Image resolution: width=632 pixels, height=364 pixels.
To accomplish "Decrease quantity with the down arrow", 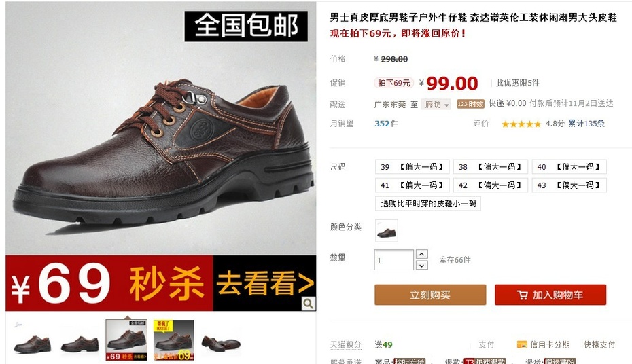I will coord(421,266).
